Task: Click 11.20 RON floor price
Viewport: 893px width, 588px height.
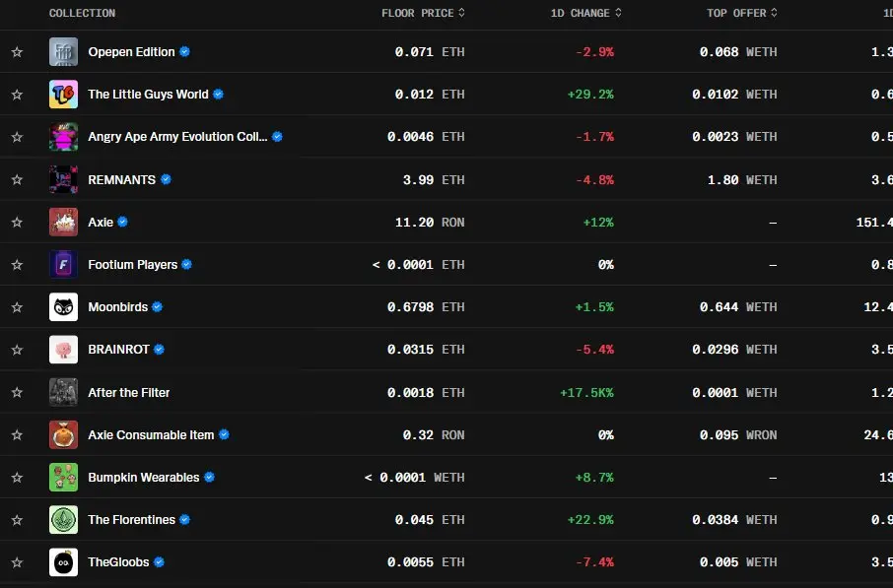Action: coord(430,223)
